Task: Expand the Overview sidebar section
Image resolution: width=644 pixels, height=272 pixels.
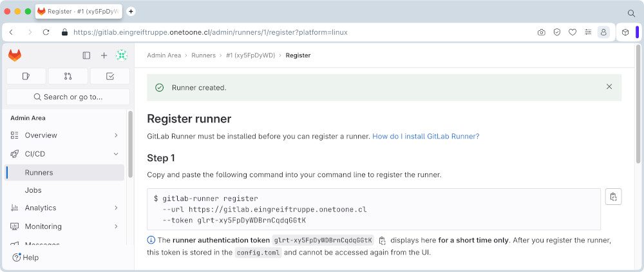Action: (65, 135)
